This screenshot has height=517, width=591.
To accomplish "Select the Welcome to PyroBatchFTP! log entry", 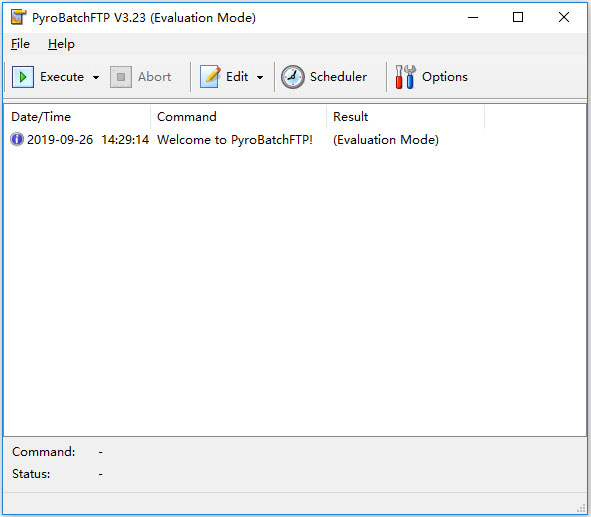I will pos(235,140).
